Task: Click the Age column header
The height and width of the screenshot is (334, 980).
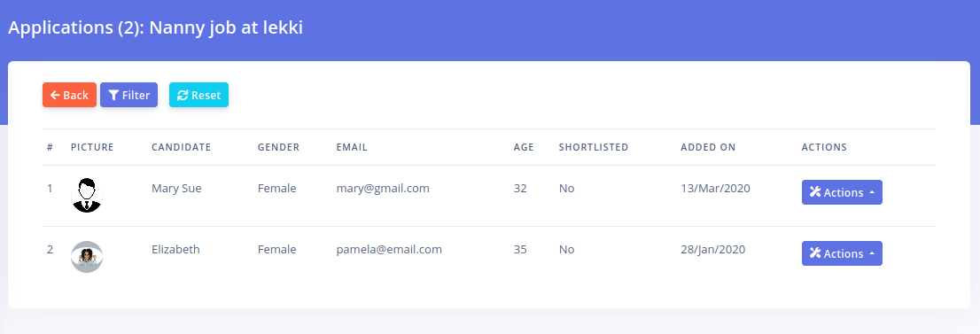Action: click(x=524, y=148)
